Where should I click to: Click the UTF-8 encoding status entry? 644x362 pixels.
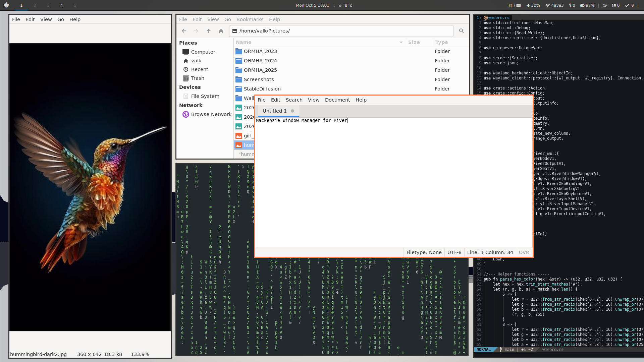[454, 252]
